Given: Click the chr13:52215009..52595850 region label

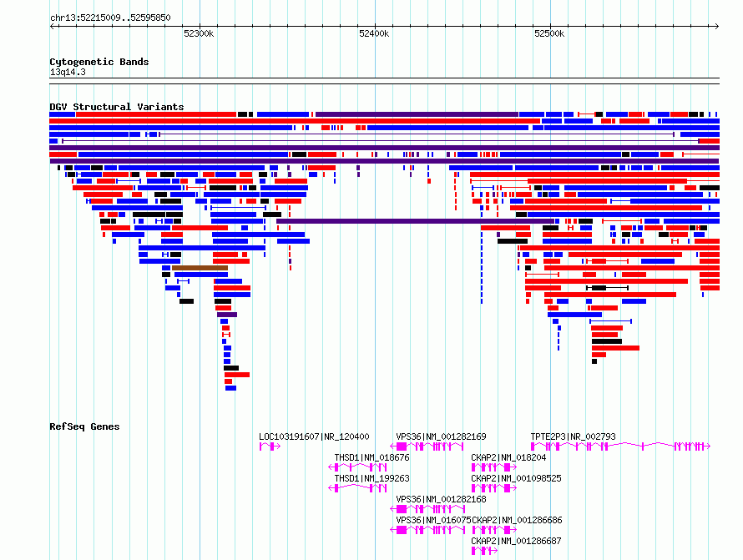Looking at the screenshot, I should pos(110,18).
